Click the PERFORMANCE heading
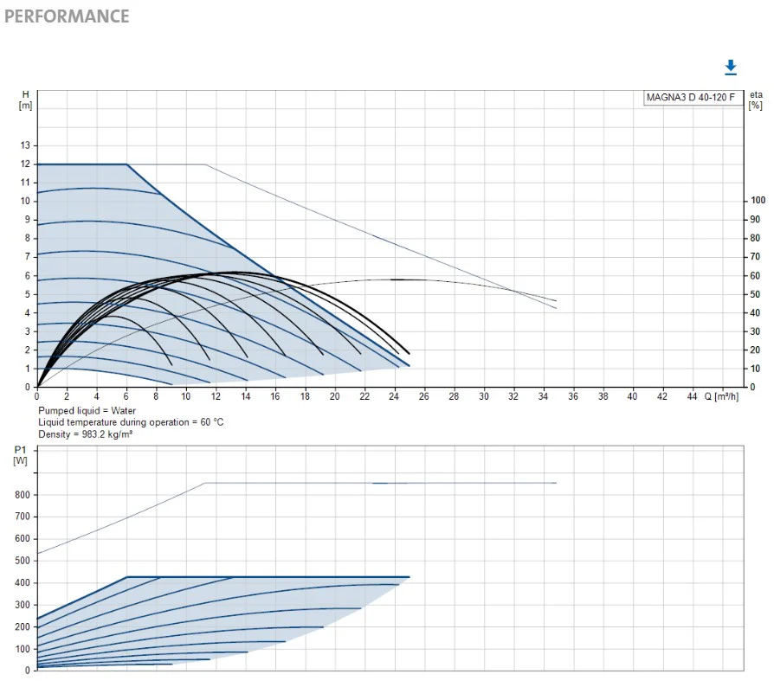 pos(67,16)
